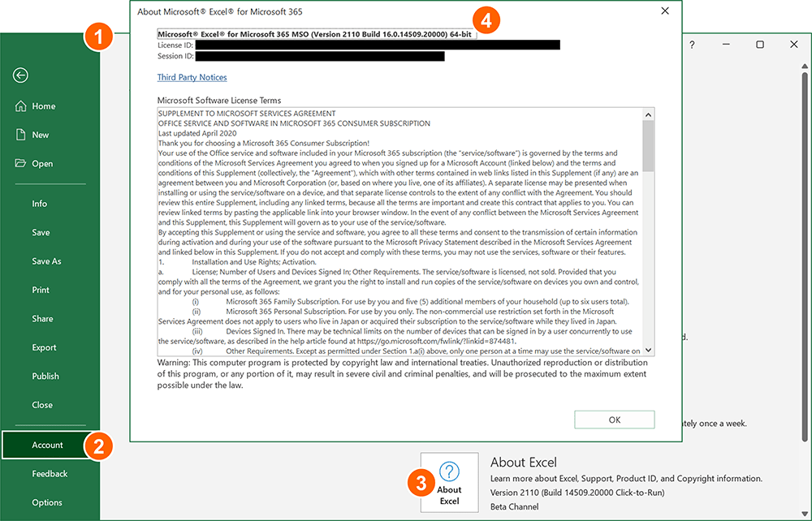Minimize the Excel window
This screenshot has height=521, width=812.
[x=726, y=45]
